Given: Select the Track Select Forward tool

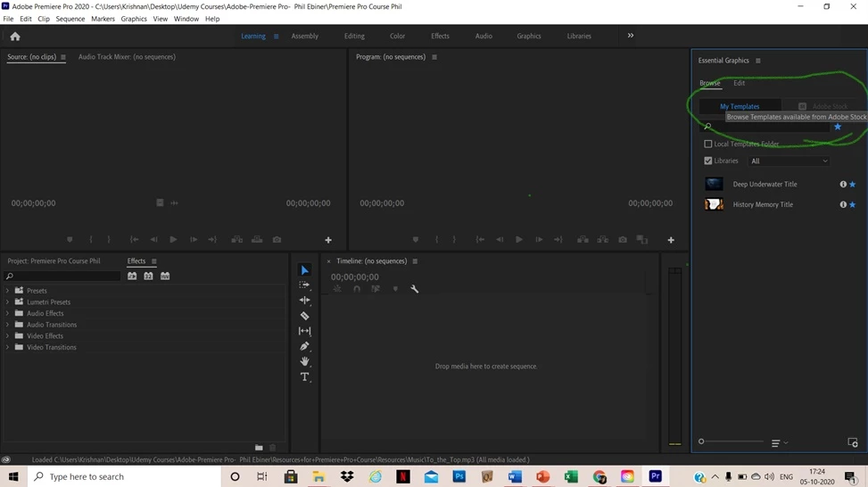Looking at the screenshot, I should (x=304, y=285).
